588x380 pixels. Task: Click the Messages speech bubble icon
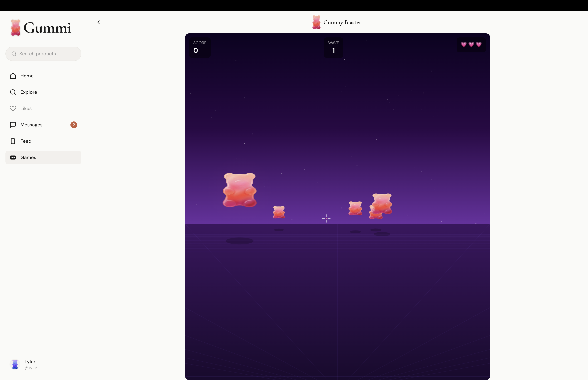[13, 125]
